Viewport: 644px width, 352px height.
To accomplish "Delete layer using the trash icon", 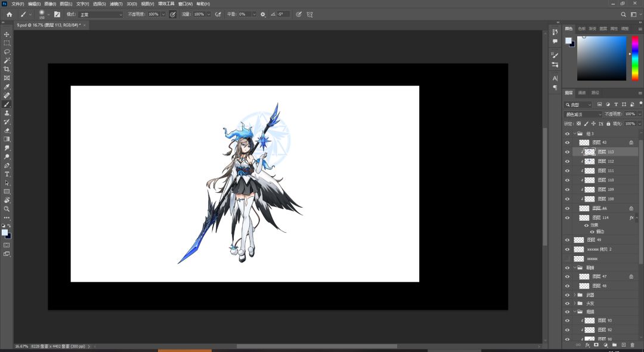I will pyautogui.click(x=633, y=345).
